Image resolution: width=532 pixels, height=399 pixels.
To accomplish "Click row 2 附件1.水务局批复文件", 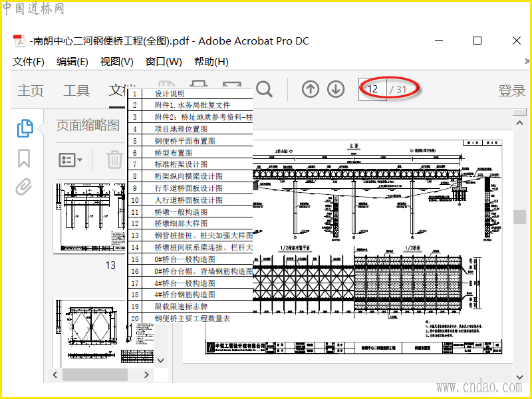I will coord(190,105).
